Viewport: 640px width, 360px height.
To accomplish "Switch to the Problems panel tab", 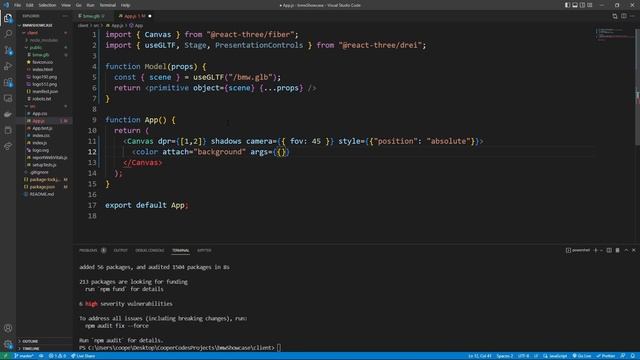I will [88, 250].
